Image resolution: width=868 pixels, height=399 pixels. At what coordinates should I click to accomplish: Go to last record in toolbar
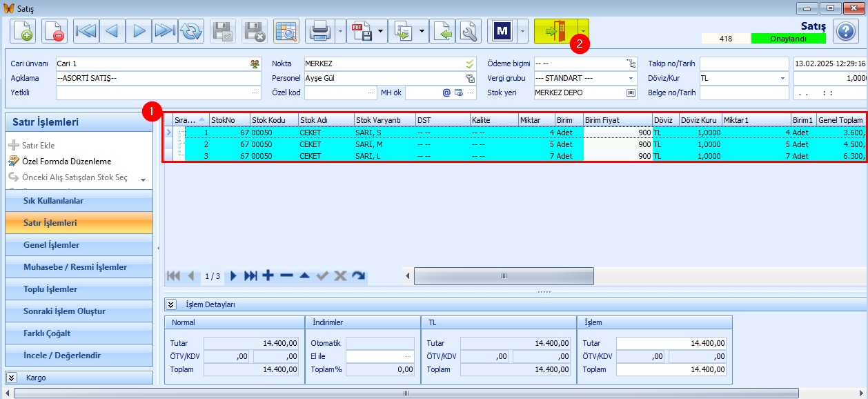[x=165, y=31]
